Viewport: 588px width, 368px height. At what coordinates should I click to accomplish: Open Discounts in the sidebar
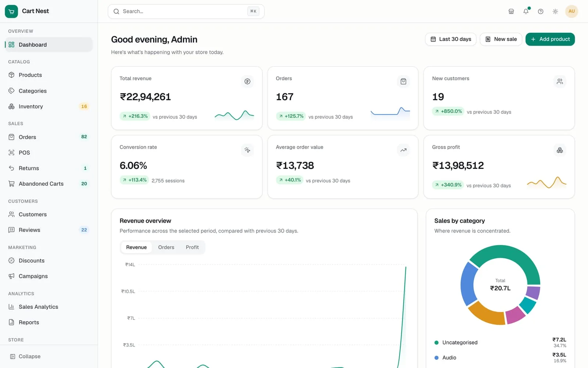pos(49,261)
